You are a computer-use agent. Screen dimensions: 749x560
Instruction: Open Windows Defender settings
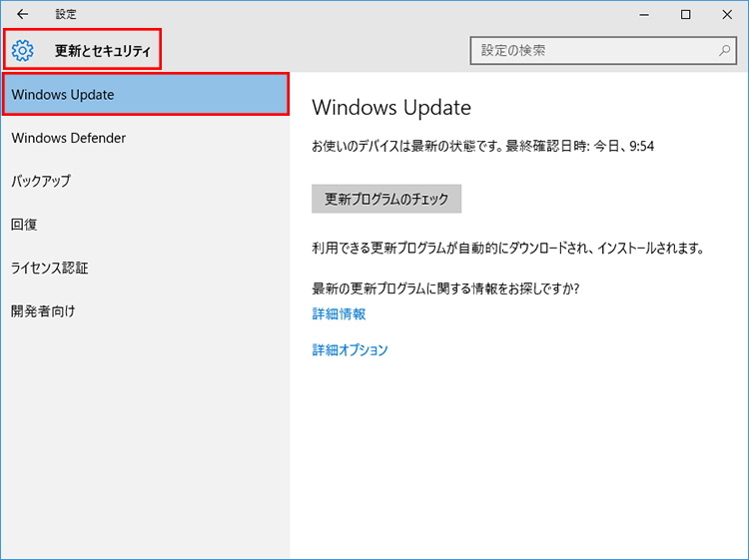pos(69,138)
